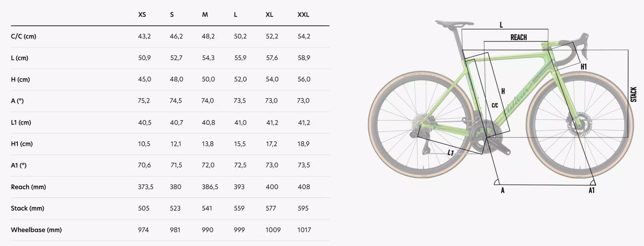Click the A1 angle label in diagram

(x=591, y=190)
